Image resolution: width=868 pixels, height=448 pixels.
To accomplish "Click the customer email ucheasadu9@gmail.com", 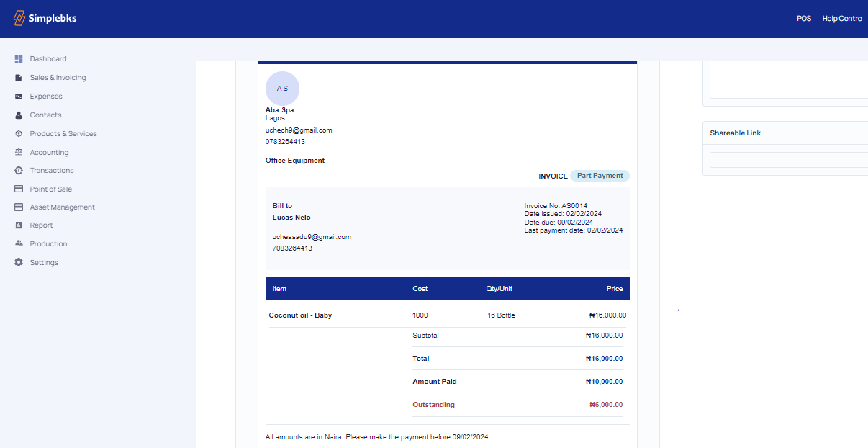I will (312, 237).
